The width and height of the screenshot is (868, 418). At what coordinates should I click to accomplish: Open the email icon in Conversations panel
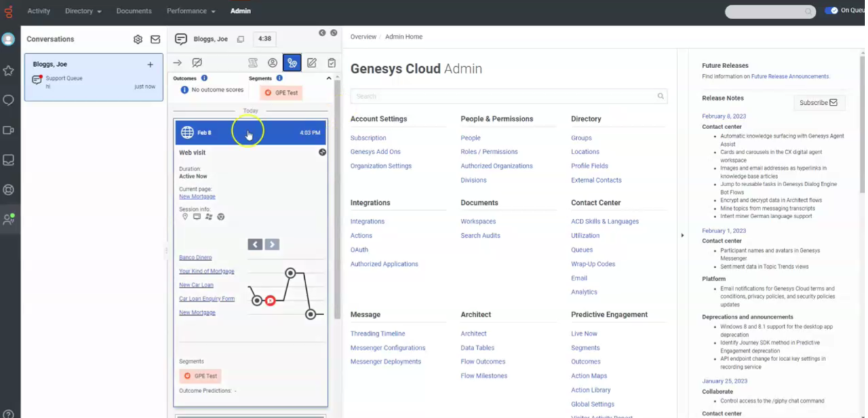coord(155,39)
